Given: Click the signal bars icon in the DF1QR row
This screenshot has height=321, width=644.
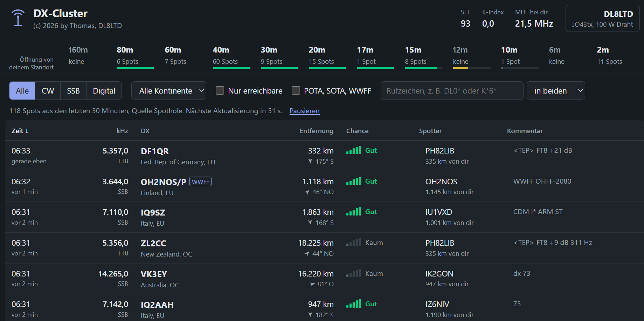Looking at the screenshot, I should (x=353, y=150).
